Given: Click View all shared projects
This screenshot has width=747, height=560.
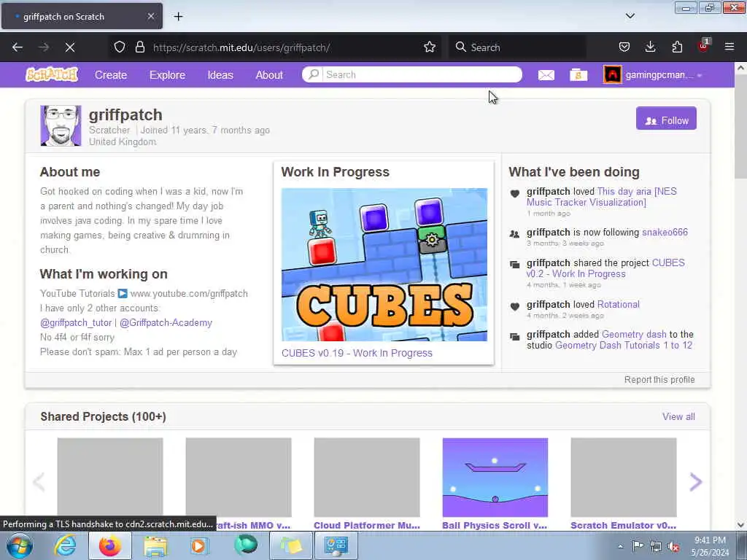Looking at the screenshot, I should pos(678,416).
